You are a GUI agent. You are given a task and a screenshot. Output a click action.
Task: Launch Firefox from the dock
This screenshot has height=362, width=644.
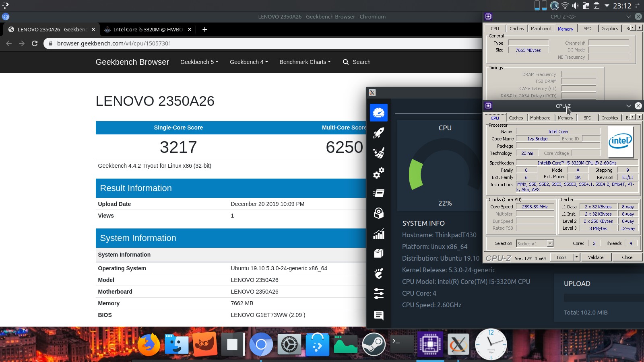(149, 345)
